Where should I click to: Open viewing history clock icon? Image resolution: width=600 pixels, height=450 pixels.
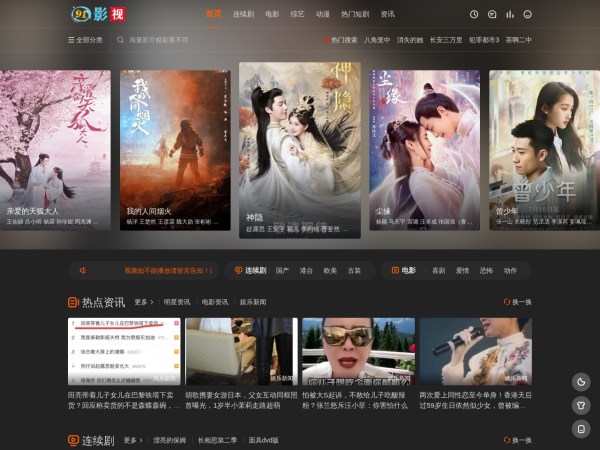tap(474, 15)
